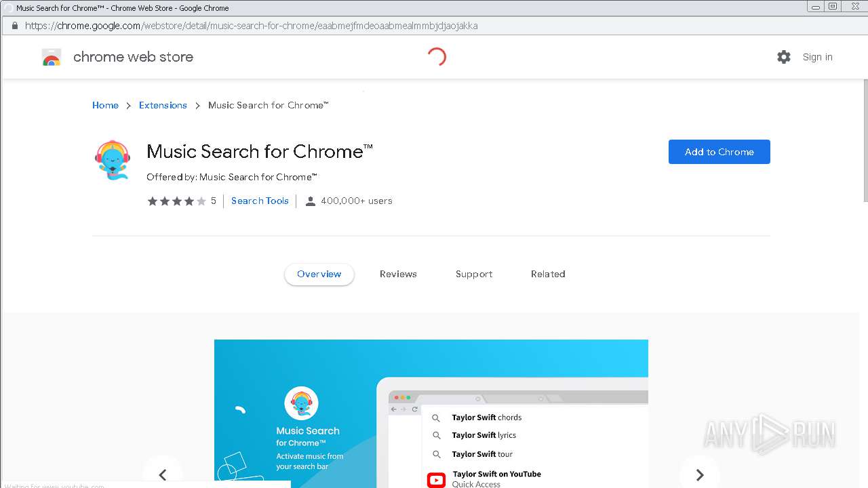868x488 pixels.
Task: Click the users person icon
Action: (x=311, y=201)
